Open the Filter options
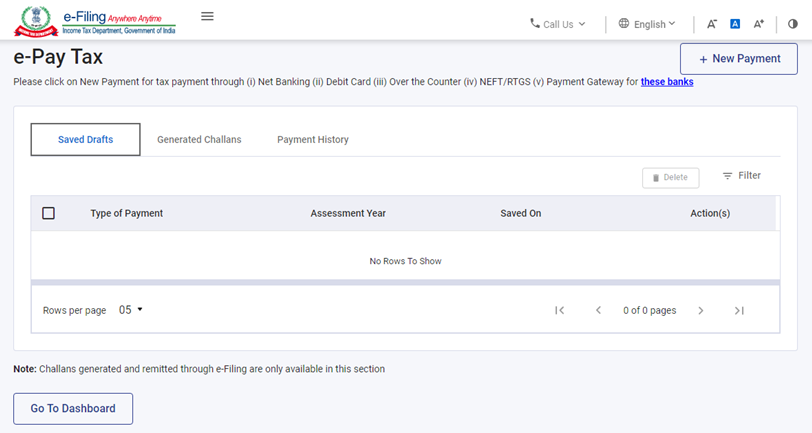This screenshot has height=433, width=812. 741,176
